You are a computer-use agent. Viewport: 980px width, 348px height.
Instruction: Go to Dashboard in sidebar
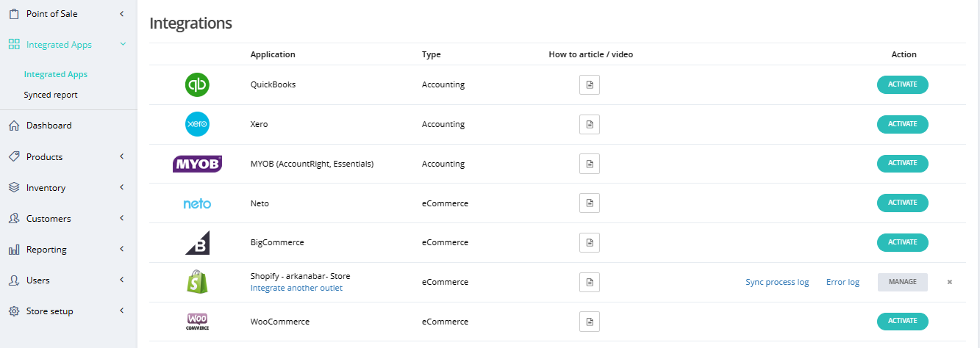coord(49,126)
